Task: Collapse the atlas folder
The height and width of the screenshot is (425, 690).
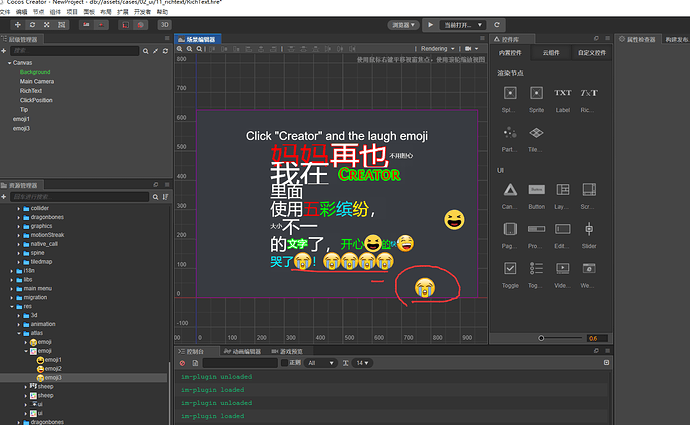Action: tap(18, 333)
